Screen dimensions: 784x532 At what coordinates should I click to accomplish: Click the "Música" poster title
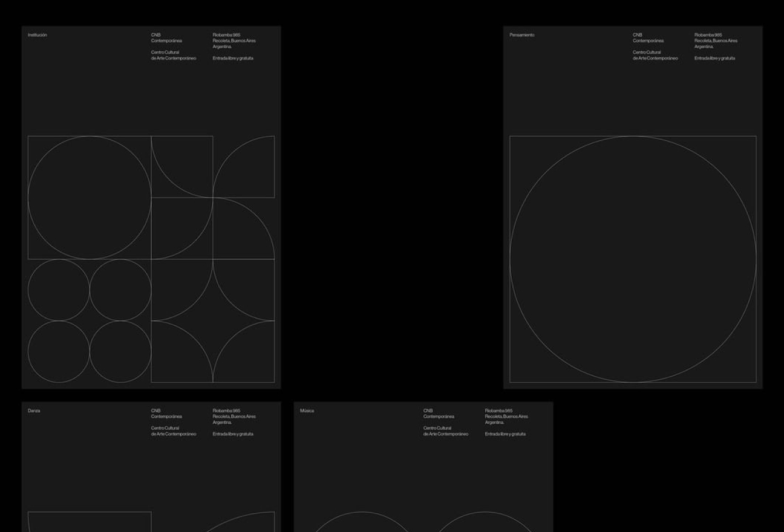pyautogui.click(x=307, y=411)
